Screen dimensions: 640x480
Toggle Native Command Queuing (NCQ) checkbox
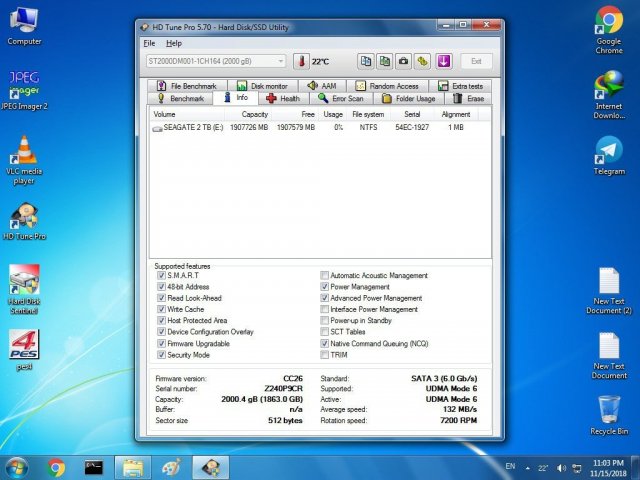click(x=324, y=343)
